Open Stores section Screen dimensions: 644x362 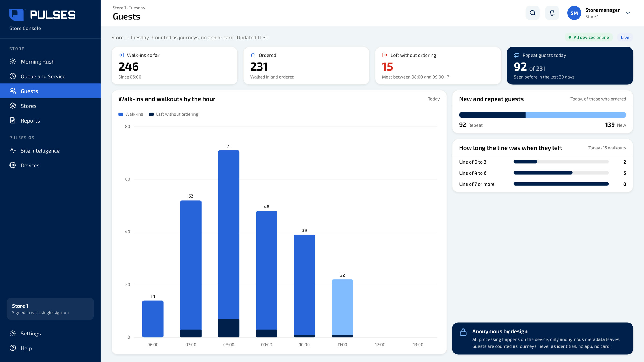[x=50, y=106]
